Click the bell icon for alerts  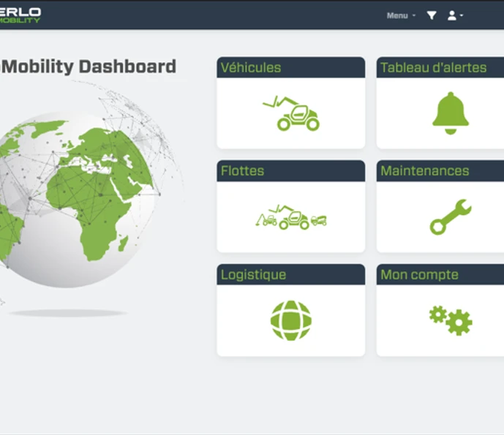(x=450, y=114)
